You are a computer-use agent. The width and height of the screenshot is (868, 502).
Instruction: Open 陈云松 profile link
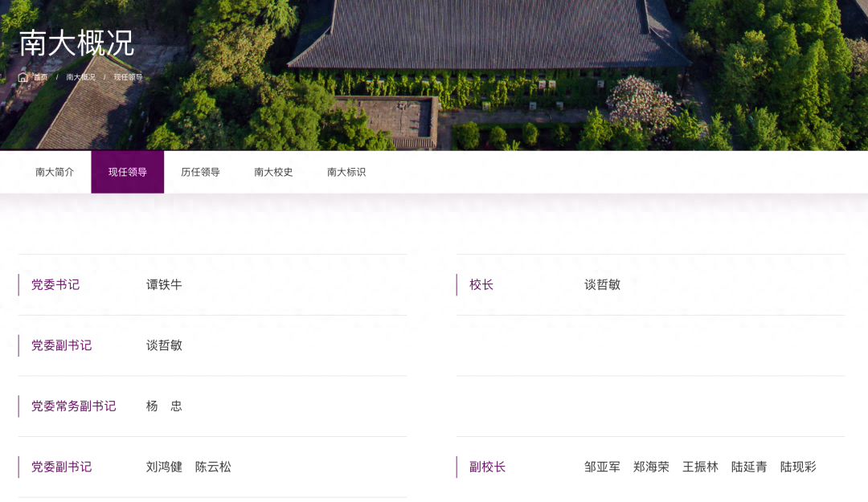point(213,467)
